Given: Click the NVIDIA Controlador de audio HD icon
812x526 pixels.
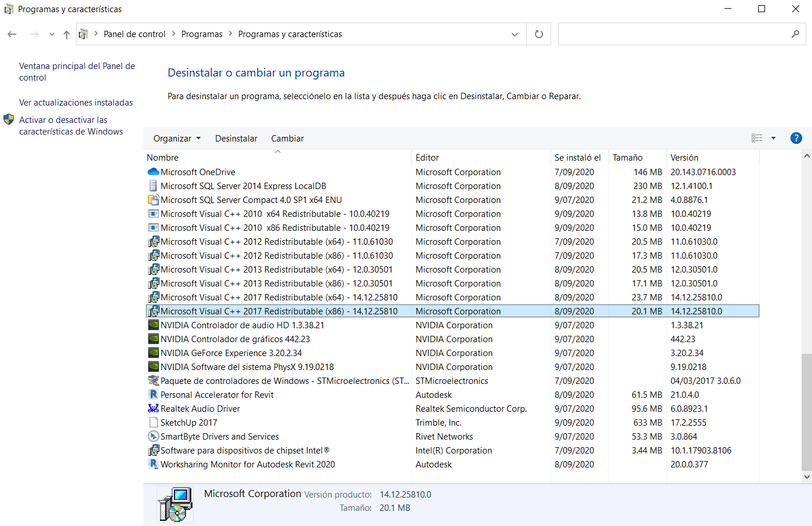Looking at the screenshot, I should tap(153, 325).
